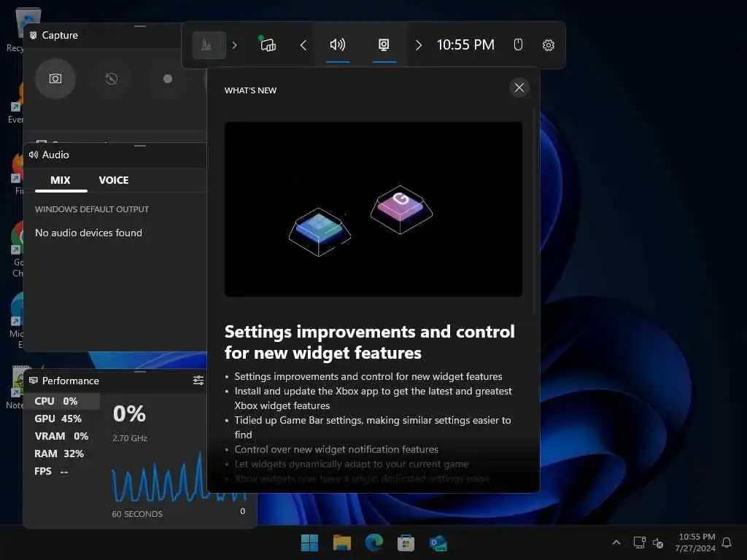Click 'WINDOWS DEFAULT OUTPUT' label
The height and width of the screenshot is (560, 747).
pos(92,209)
